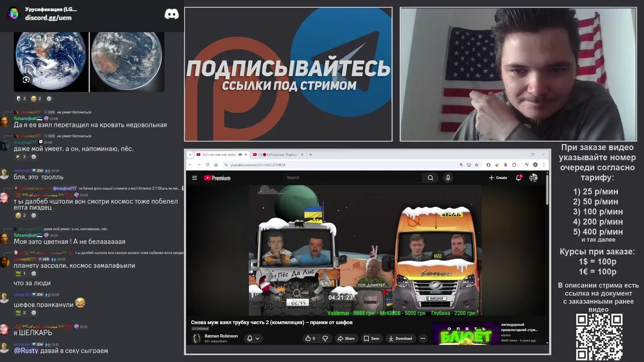
Task: Open the Chrome profile avatar
Action: pyautogui.click(x=535, y=165)
